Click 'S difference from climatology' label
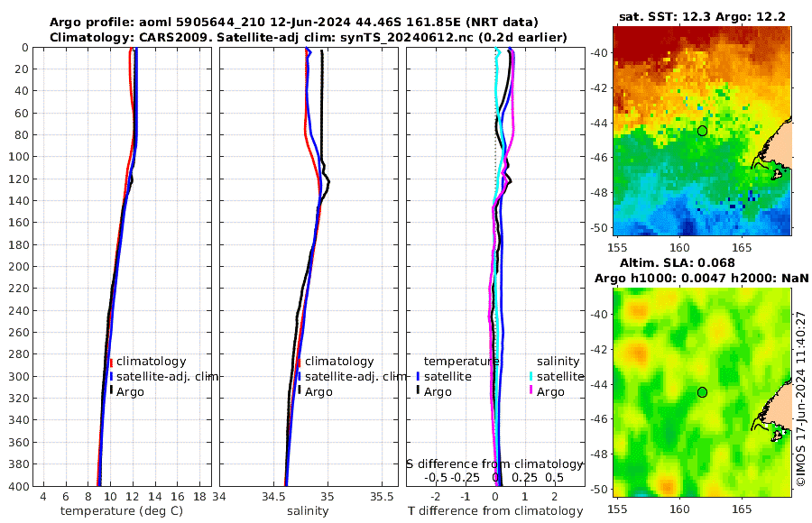Viewport: 812px width, 523px height. click(x=494, y=464)
